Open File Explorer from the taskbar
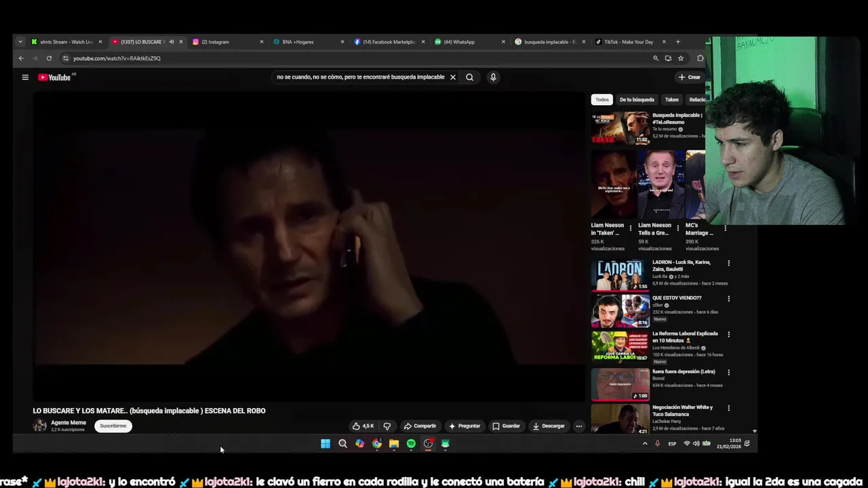The height and width of the screenshot is (488, 868). pos(394,444)
